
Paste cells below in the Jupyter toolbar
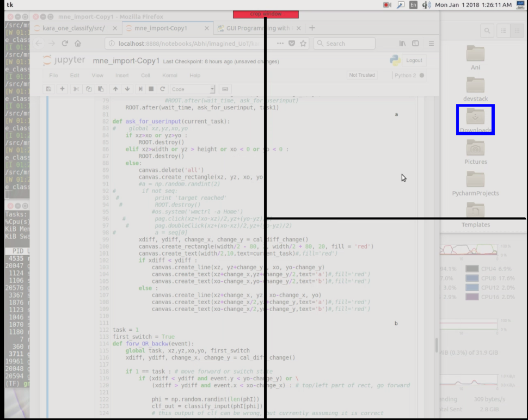pyautogui.click(x=101, y=89)
